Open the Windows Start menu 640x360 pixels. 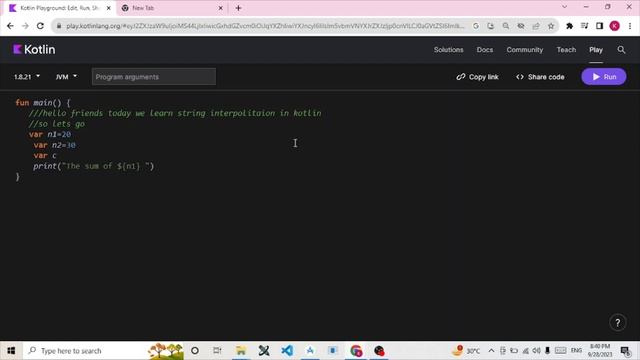point(11,351)
